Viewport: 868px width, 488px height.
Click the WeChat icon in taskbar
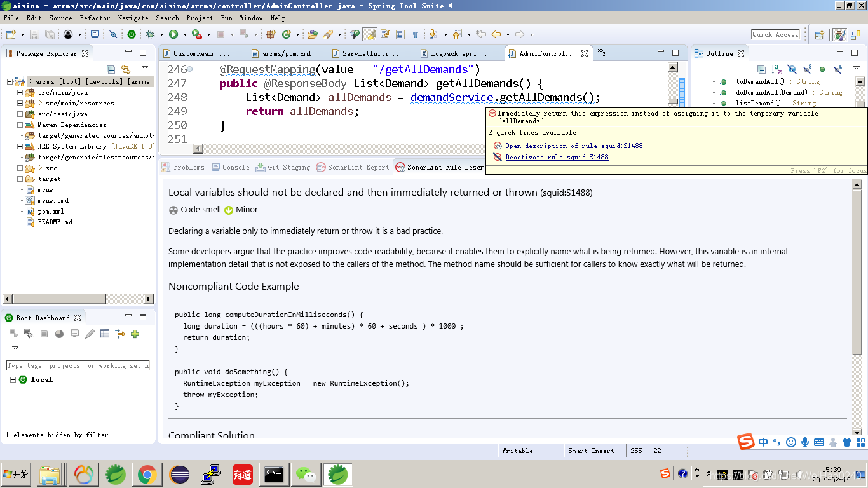tap(306, 474)
